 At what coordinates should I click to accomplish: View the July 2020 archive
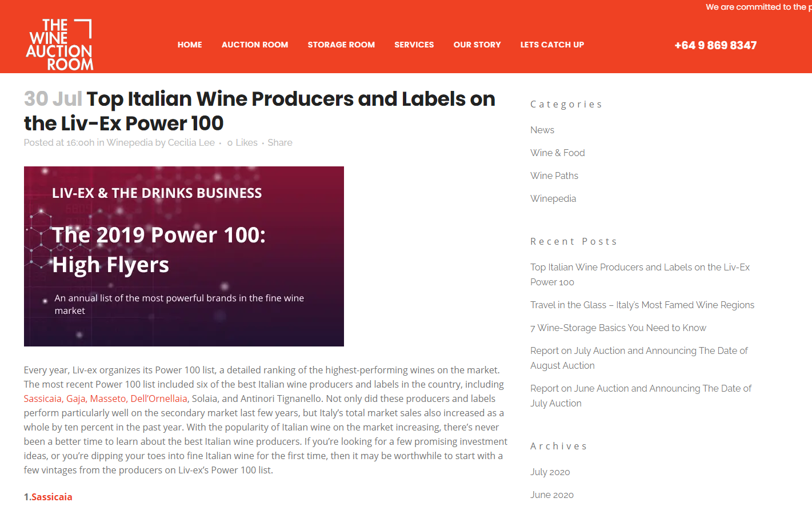[550, 472]
